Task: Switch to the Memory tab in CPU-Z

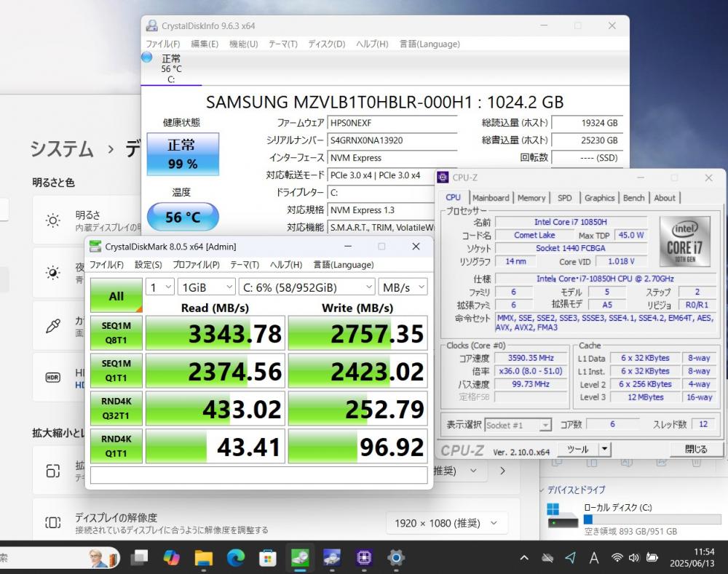Action: coord(531,198)
